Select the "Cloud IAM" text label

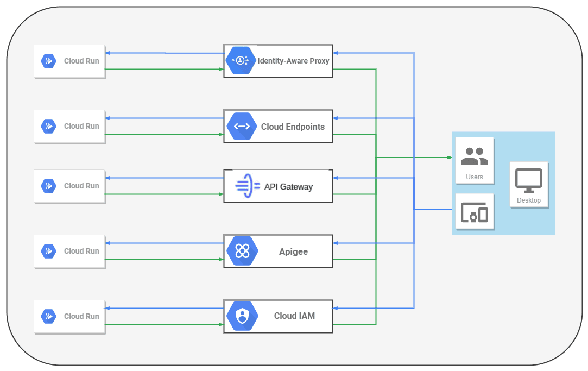[294, 316]
